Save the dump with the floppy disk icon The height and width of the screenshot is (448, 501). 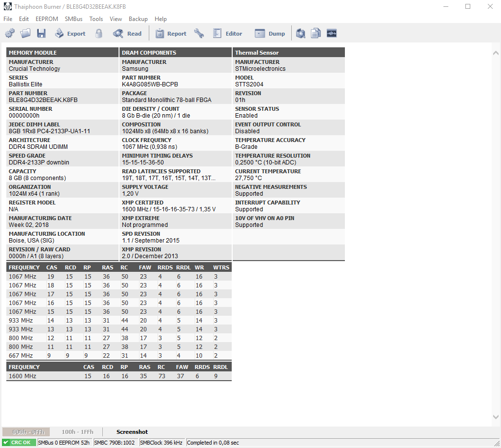coord(41,33)
